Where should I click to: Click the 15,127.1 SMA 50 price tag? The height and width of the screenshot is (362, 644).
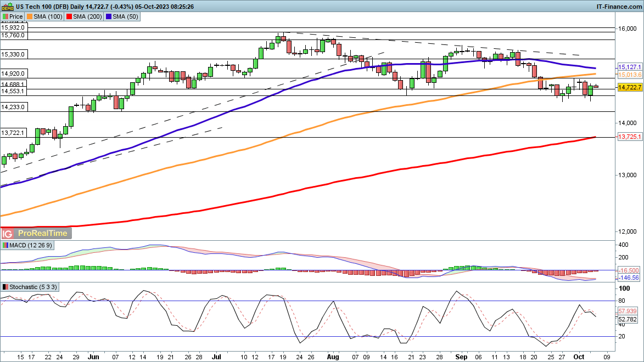point(630,67)
